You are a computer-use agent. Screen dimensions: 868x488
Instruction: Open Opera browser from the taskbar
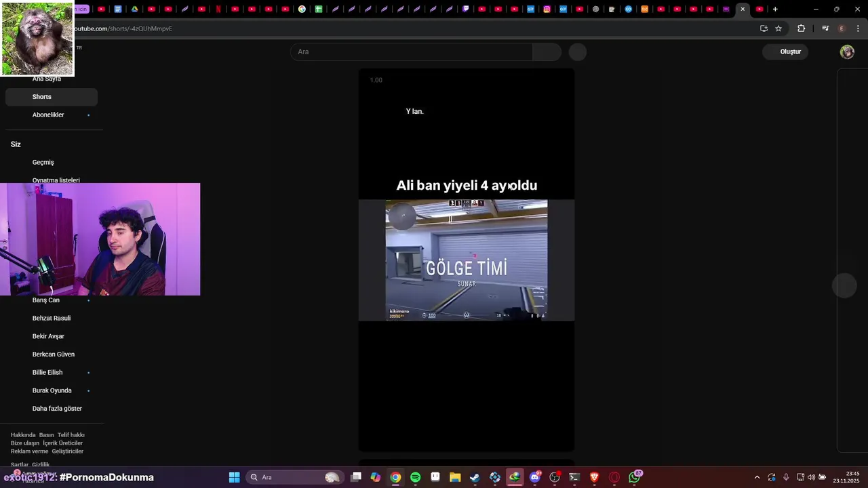click(x=614, y=477)
